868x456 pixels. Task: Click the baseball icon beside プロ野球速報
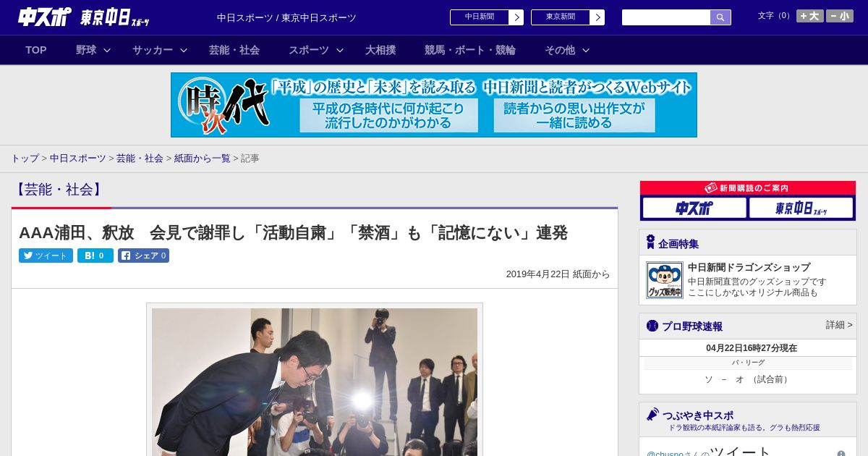(652, 326)
